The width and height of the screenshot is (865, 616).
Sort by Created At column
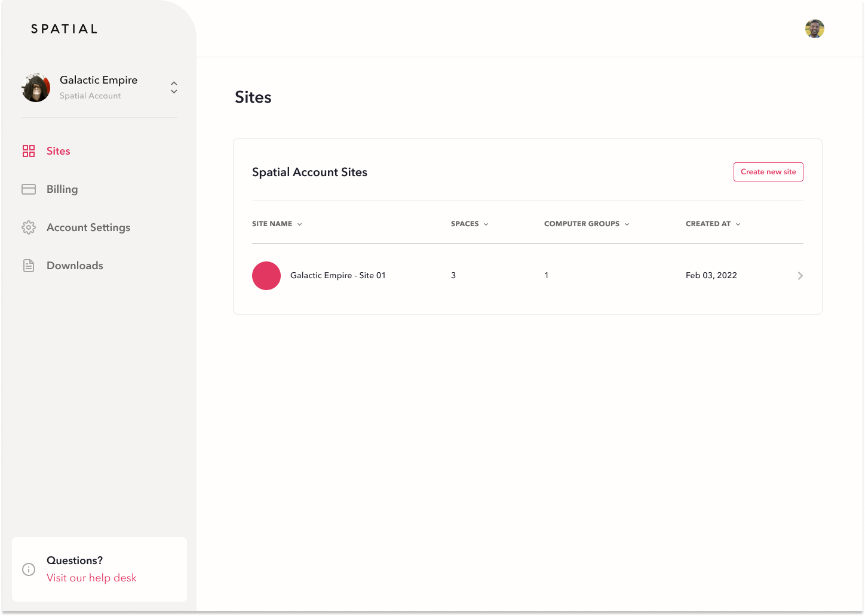[x=713, y=224]
